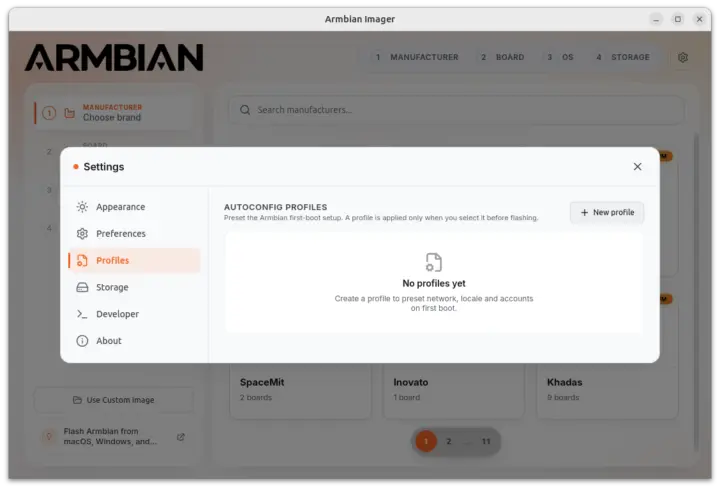Click the Settings dialog title
This screenshot has width=720, height=489.
point(104,167)
